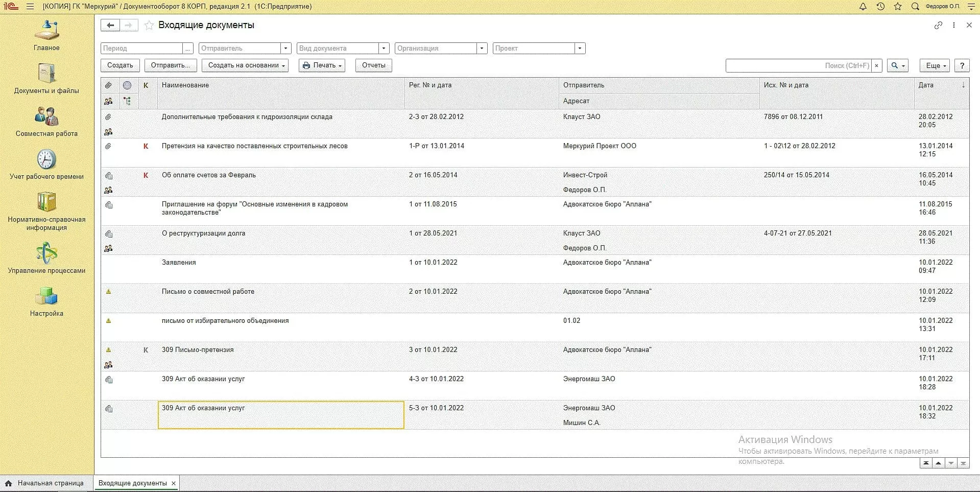Image resolution: width=980 pixels, height=492 pixels.
Task: Open the Печать dropdown menu
Action: point(322,65)
